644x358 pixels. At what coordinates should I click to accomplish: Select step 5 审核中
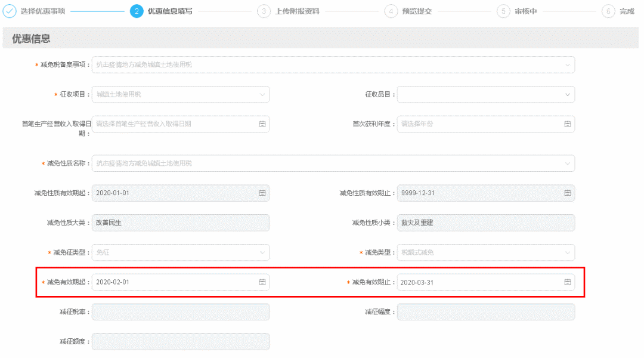[503, 11]
